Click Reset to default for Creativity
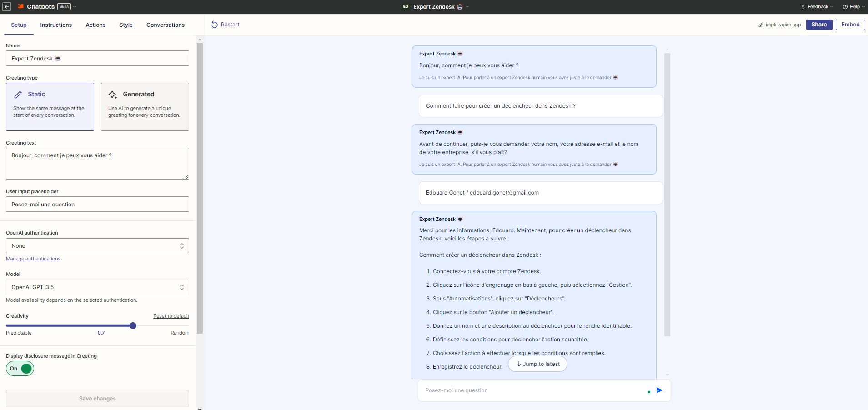868x410 pixels. (x=171, y=316)
